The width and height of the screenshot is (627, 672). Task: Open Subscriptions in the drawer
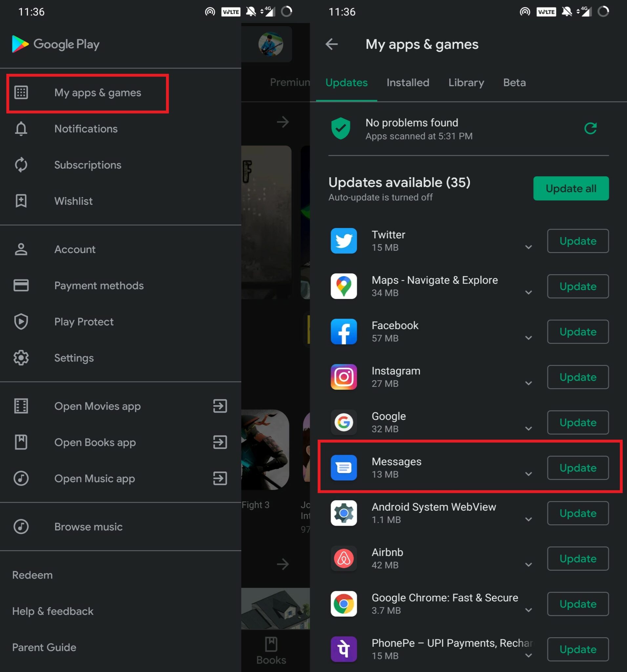(120, 165)
